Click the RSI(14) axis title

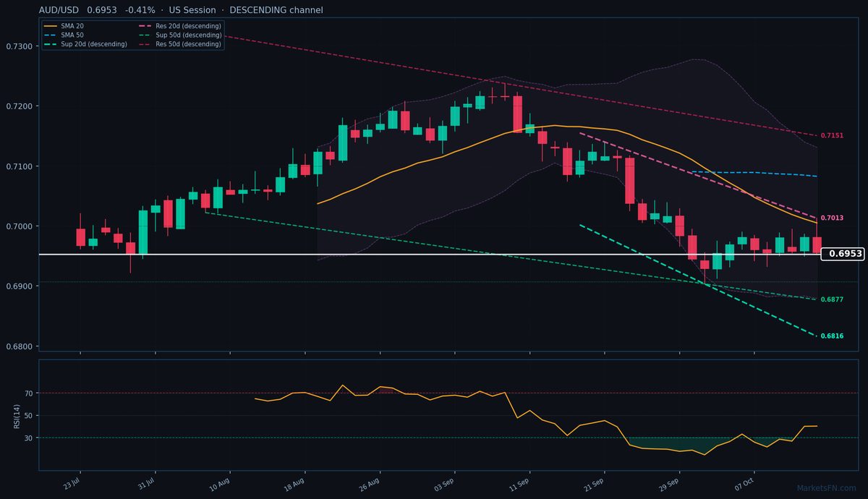coord(18,415)
